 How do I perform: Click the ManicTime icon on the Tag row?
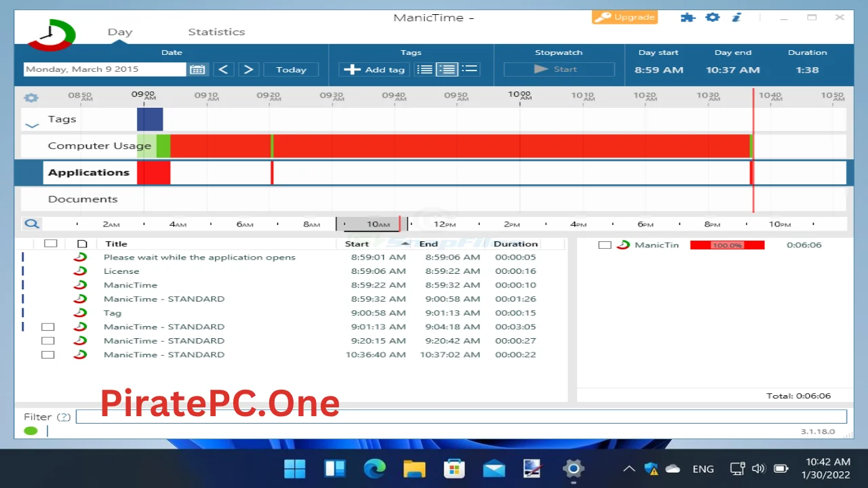pyautogui.click(x=81, y=313)
